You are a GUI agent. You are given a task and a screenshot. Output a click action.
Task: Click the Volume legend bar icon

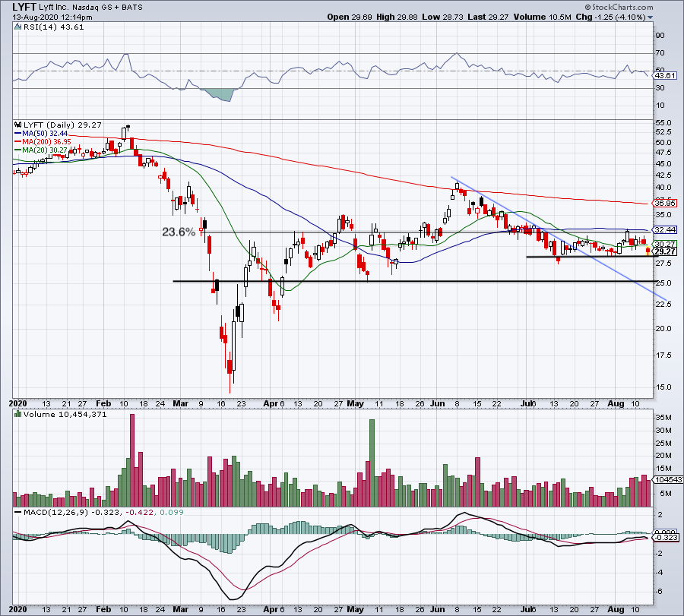[18, 414]
